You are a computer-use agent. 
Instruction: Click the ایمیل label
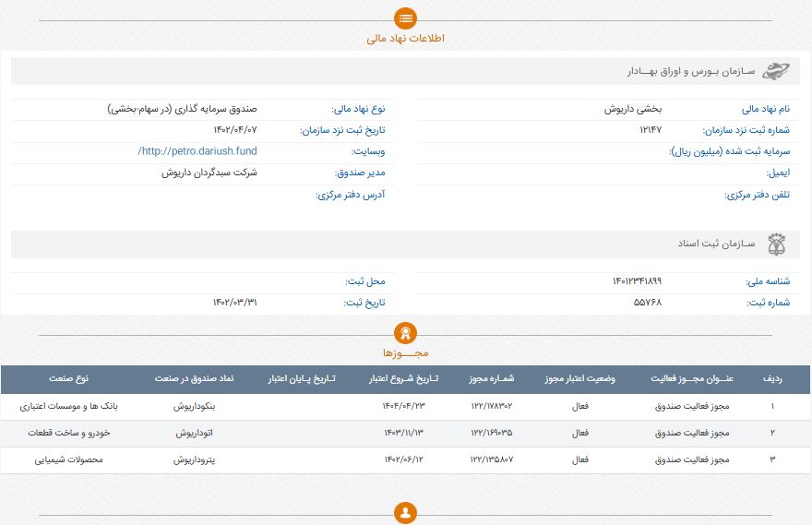[779, 173]
